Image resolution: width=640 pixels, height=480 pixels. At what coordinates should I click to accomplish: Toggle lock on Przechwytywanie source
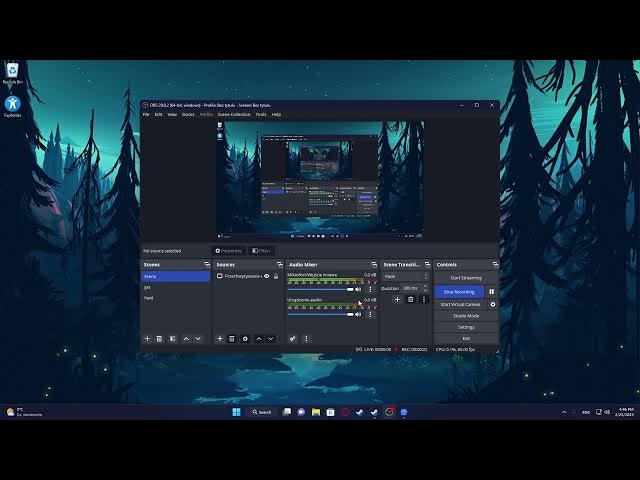276,276
